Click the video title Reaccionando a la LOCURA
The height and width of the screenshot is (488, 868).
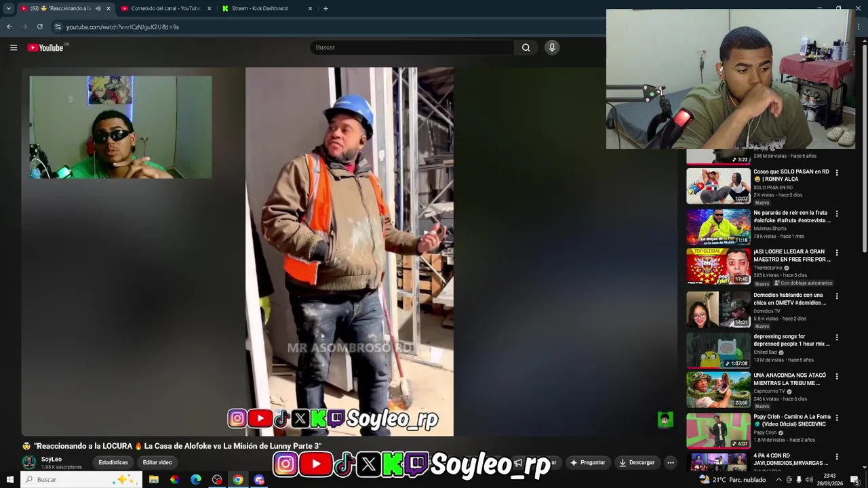[x=172, y=446]
